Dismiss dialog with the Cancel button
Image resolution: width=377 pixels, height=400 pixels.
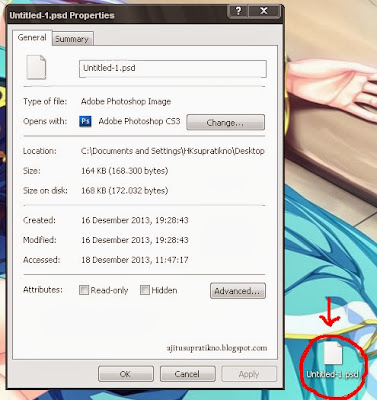[187, 374]
